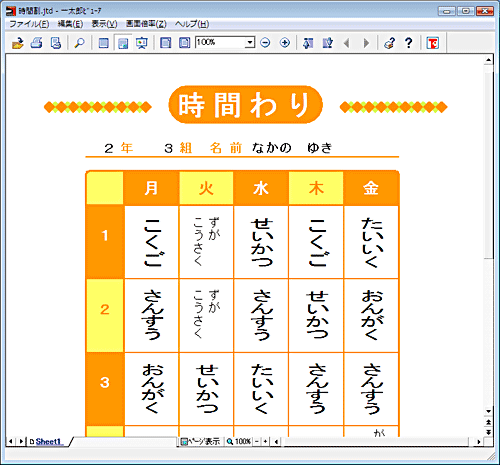Click Friday period 1 たいいく cell
The image size is (500, 465).
coord(371,242)
